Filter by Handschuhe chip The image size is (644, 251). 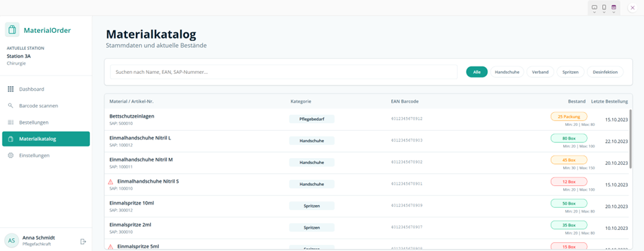click(507, 72)
